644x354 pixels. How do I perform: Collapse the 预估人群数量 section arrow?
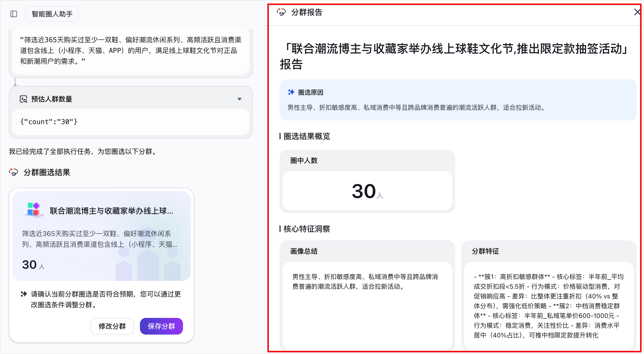(x=240, y=99)
